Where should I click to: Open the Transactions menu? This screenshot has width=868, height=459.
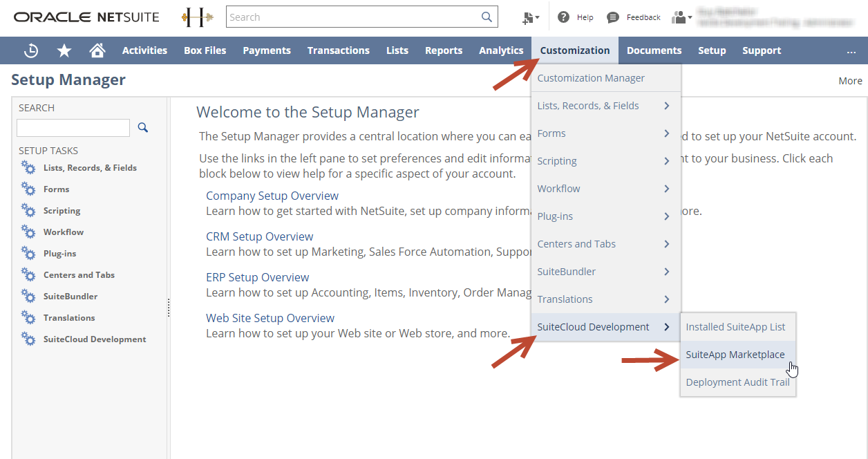(339, 50)
